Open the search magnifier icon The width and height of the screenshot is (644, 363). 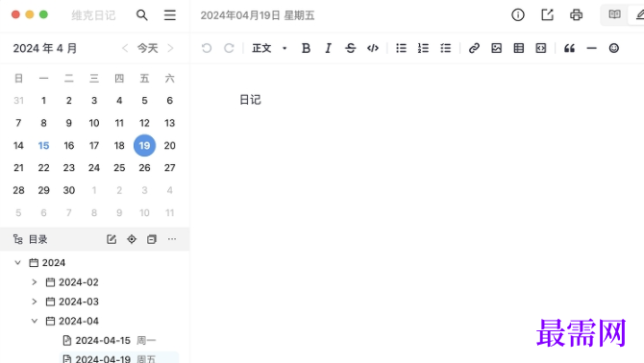(x=141, y=15)
